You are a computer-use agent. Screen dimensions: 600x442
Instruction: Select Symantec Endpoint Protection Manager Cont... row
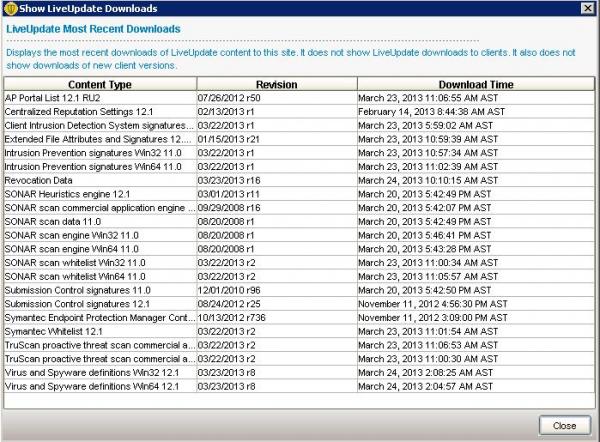coord(299,318)
